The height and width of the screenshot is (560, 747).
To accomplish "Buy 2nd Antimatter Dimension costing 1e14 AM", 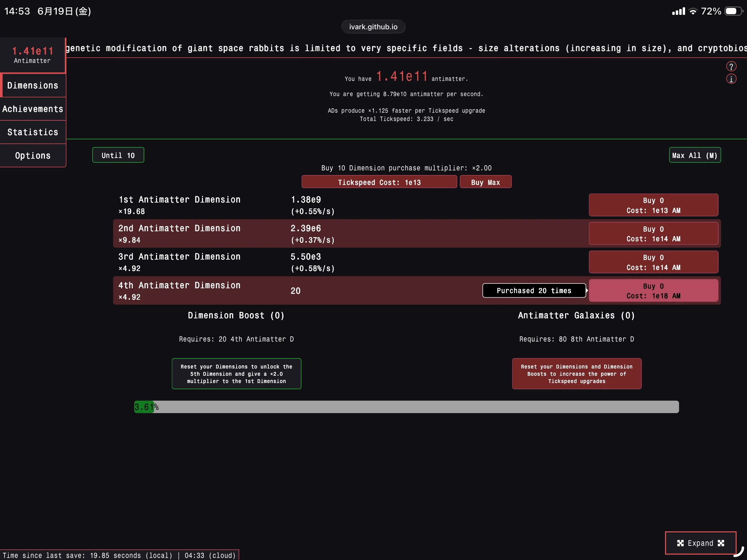I will pyautogui.click(x=654, y=234).
